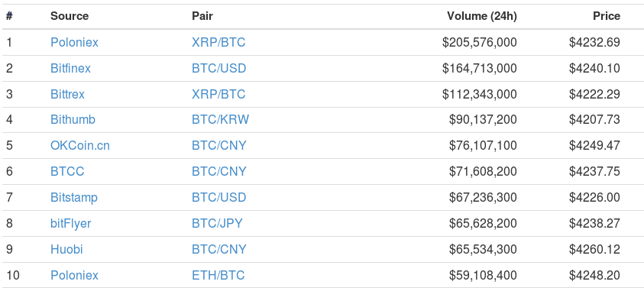Open the Bithumb exchange link
Viewport: 644px width, 288px height.
click(x=73, y=120)
